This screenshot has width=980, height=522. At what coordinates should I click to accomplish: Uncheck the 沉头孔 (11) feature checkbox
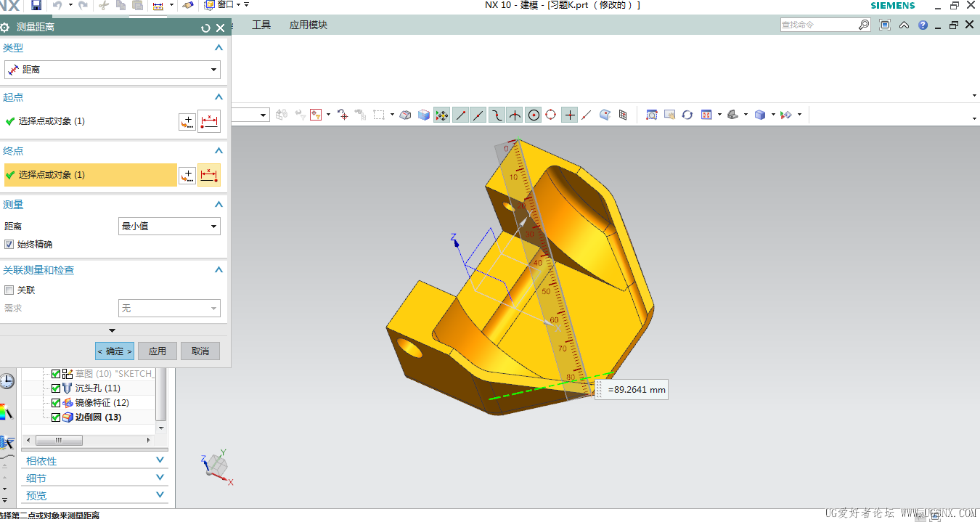point(56,388)
